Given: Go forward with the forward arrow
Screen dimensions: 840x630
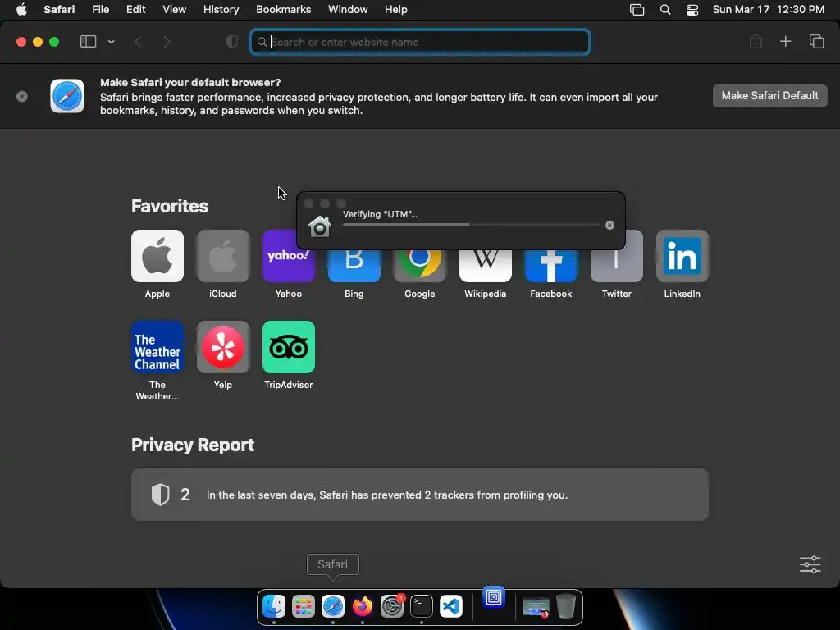Looking at the screenshot, I should point(167,42).
